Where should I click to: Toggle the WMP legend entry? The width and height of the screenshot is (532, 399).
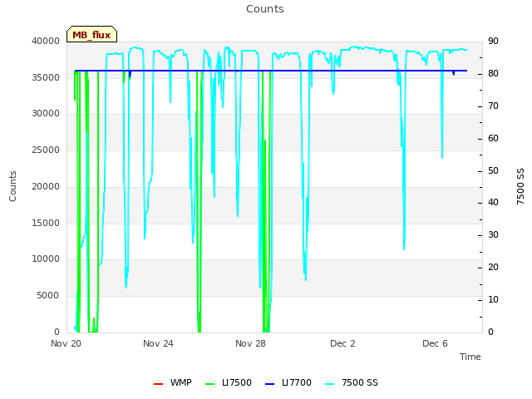tap(173, 382)
